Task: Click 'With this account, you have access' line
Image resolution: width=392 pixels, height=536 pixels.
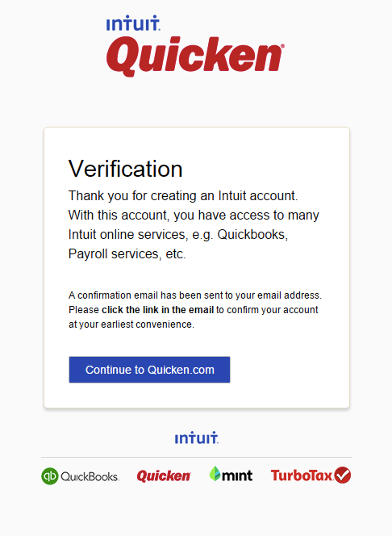Action: point(194,215)
